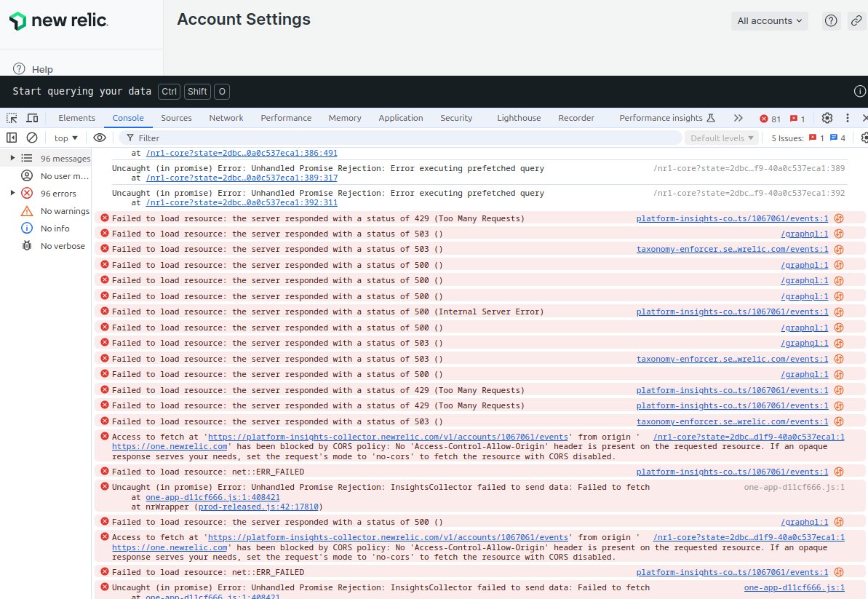Show more DevTools tabs chevron
Screen dimensions: 868x599
pos(738,118)
